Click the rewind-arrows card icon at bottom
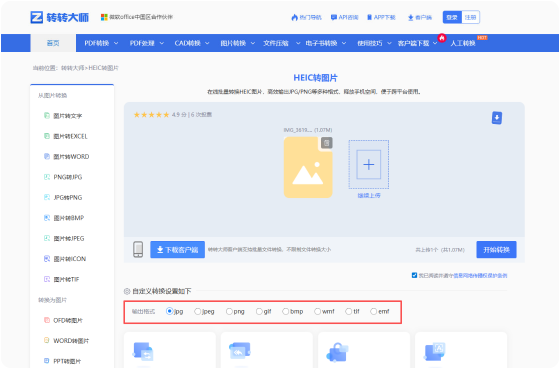Image resolution: width=560 pixels, height=369 pixels. [x=240, y=351]
